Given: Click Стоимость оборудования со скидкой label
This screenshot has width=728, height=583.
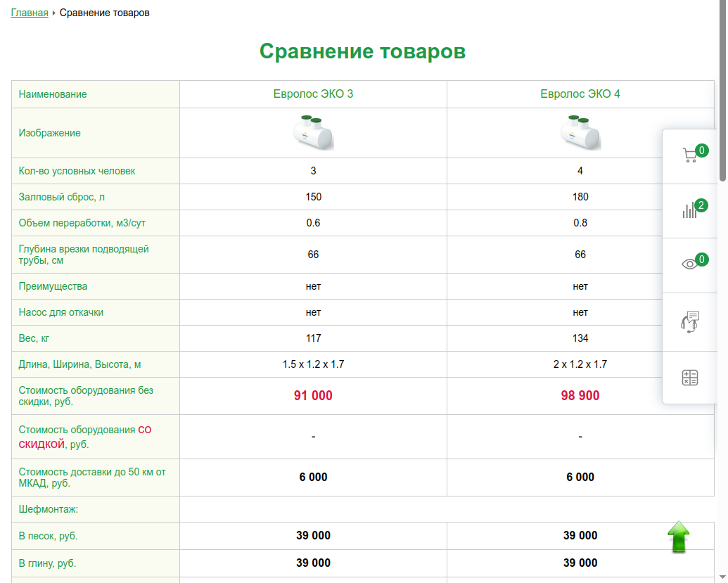Looking at the screenshot, I should tap(85, 437).
